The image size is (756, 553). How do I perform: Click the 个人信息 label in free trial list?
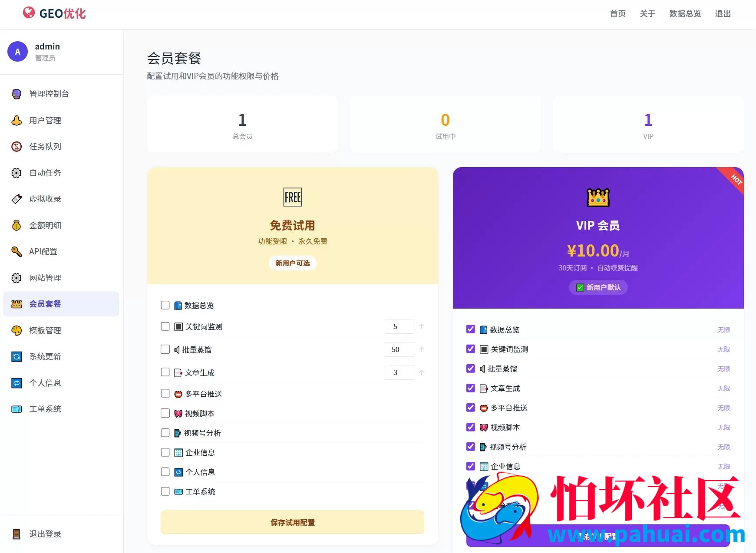coord(200,472)
